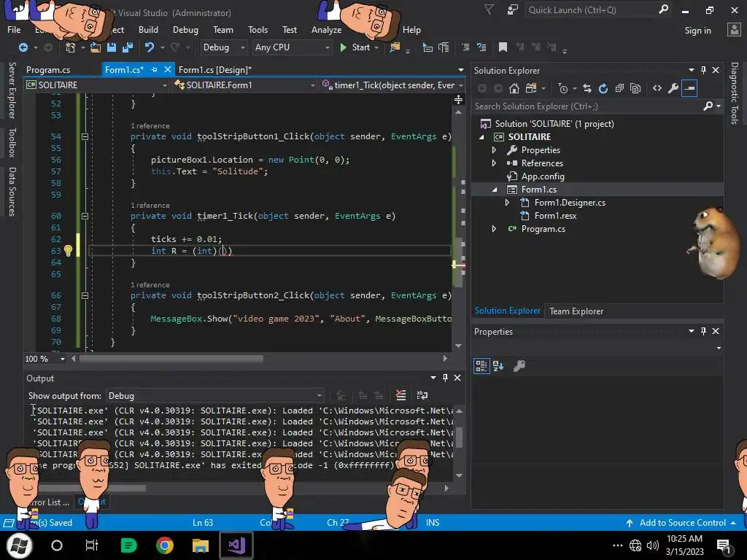The image size is (747, 560).
Task: Open the Tools menu
Action: (x=258, y=29)
